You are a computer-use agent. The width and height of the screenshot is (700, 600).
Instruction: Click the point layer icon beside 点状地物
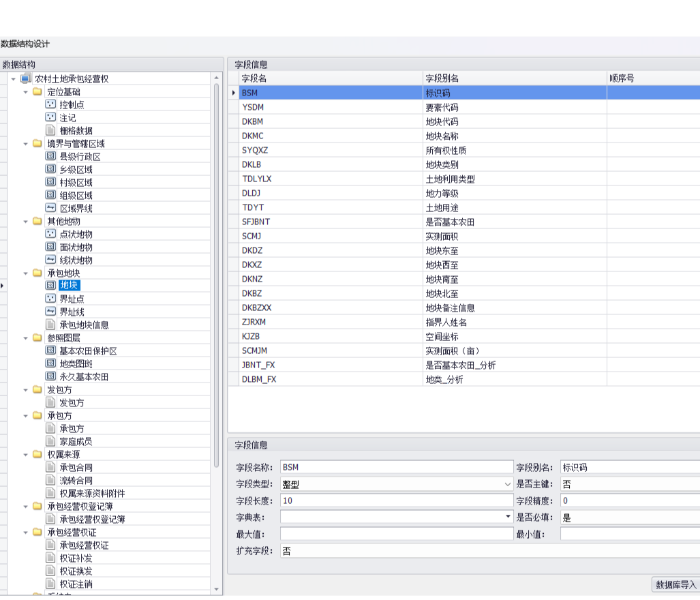pyautogui.click(x=50, y=234)
